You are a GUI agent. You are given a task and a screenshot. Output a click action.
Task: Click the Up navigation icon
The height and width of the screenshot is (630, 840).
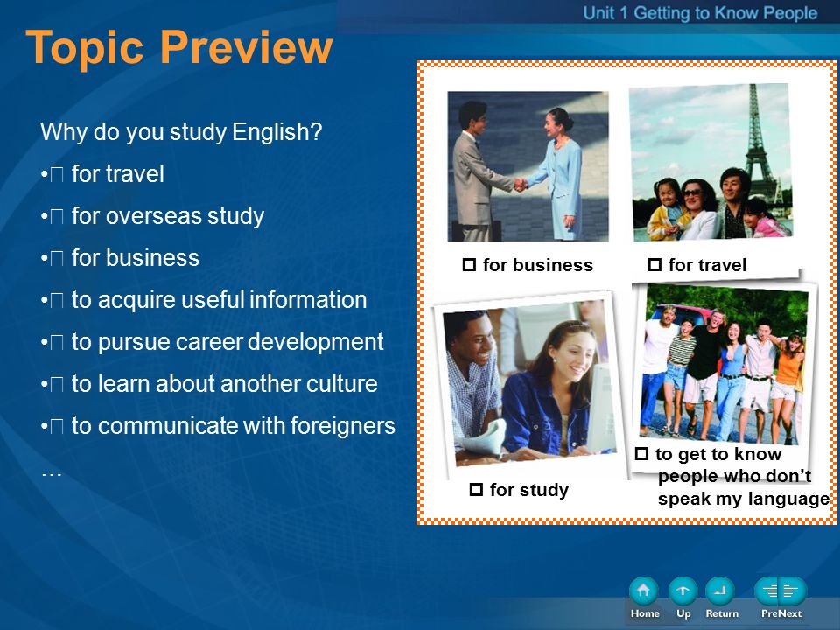tap(682, 591)
